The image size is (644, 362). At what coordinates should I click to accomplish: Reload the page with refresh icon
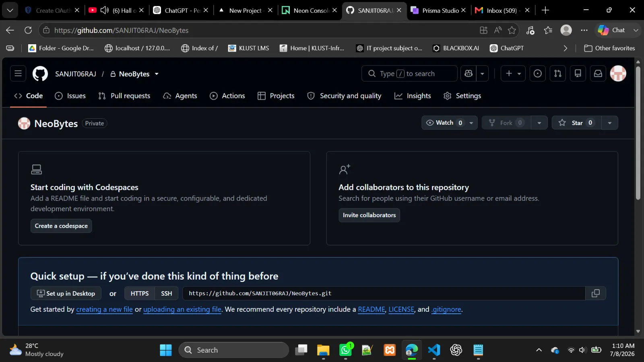click(28, 30)
